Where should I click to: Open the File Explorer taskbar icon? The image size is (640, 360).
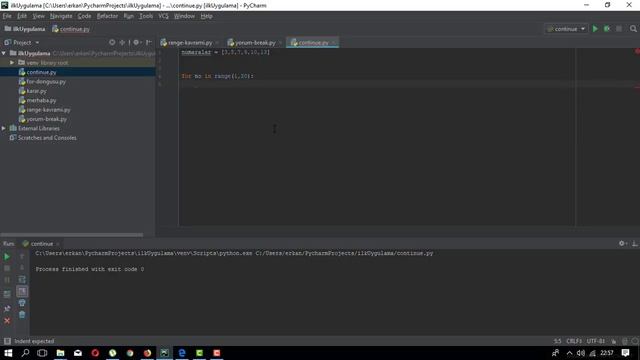[x=60, y=353]
